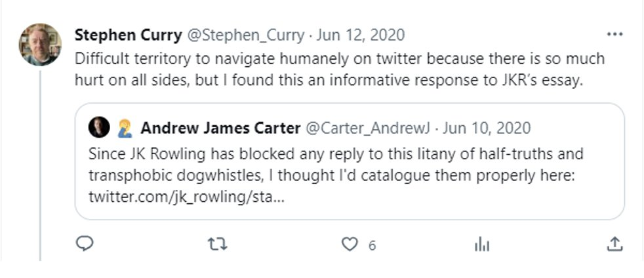Click the facepalm emoji beside Andrew's name
The width and height of the screenshot is (644, 278).
pos(125,128)
